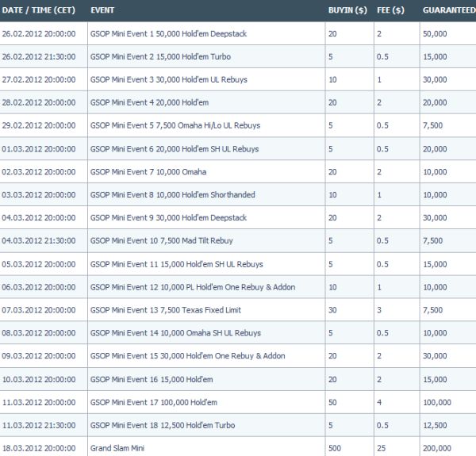Select the Grand Slam Mini event
Image resolution: width=476 pixels, height=456 pixels.
(x=117, y=448)
